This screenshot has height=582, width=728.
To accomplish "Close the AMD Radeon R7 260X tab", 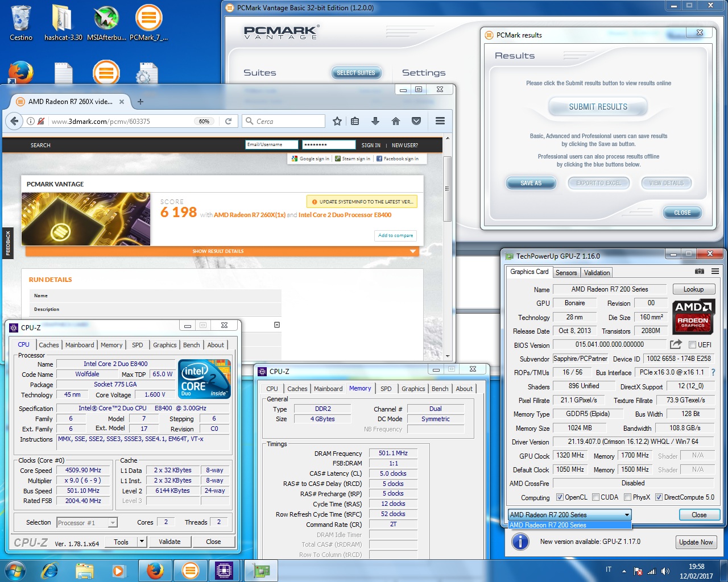I will 122,102.
